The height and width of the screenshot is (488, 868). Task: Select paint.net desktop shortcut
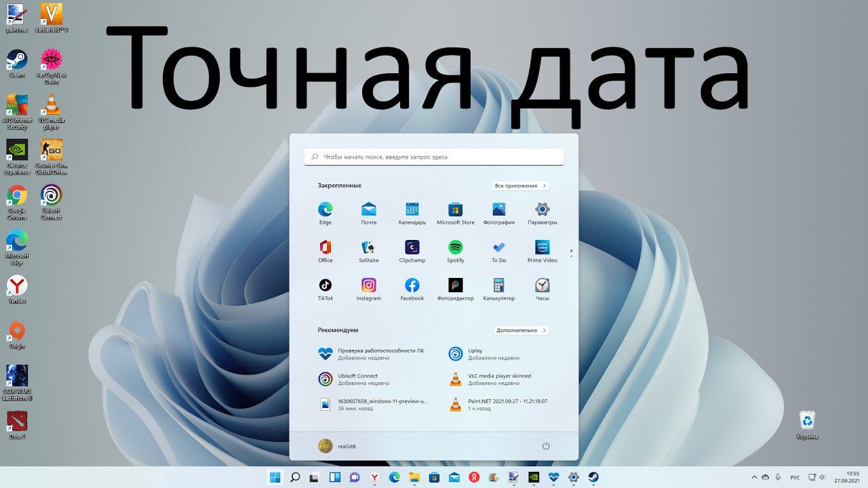coord(17,18)
